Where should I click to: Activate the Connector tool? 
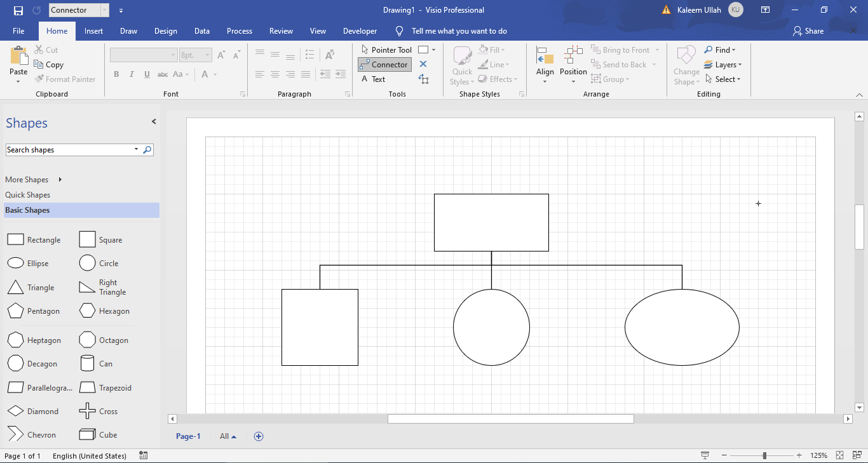(384, 64)
